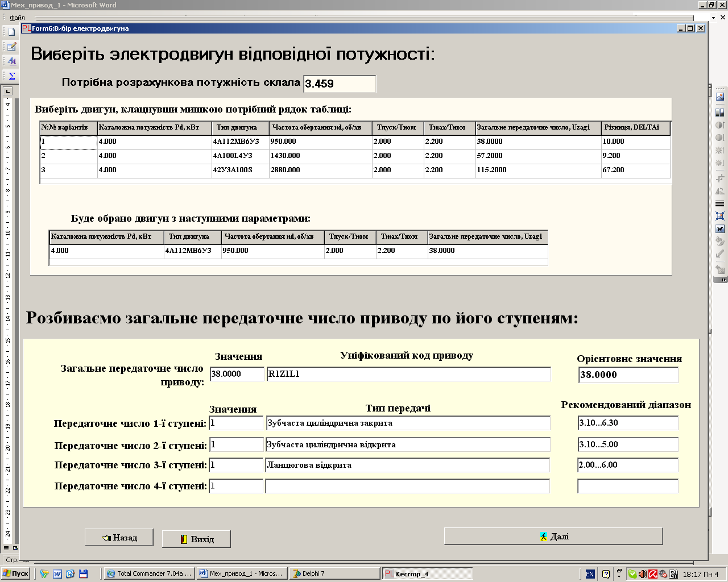
Task: Click the Далі button
Action: tap(553, 537)
